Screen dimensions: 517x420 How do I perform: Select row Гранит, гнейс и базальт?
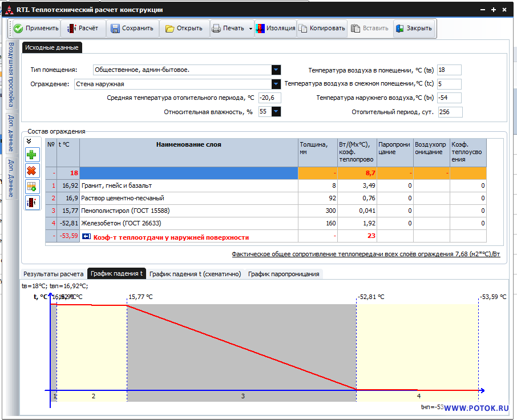pos(265,185)
